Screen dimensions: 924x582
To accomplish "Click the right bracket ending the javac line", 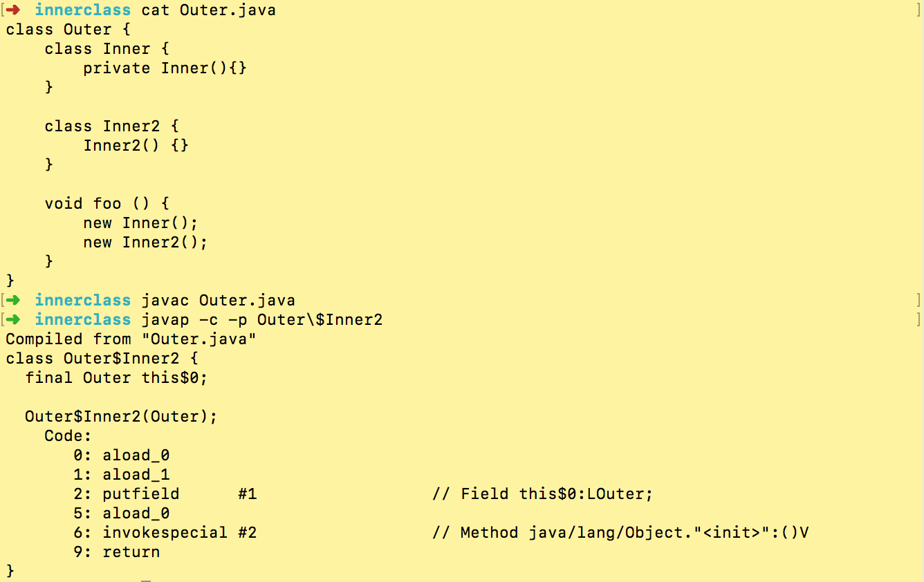I will (x=918, y=300).
